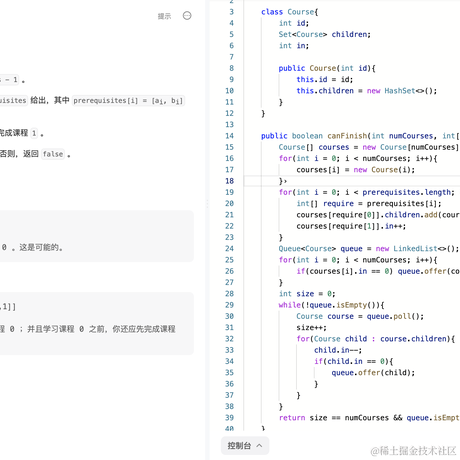The image size is (460, 460).
Task: Click the 'false' inline code in description
Action: [53, 154]
